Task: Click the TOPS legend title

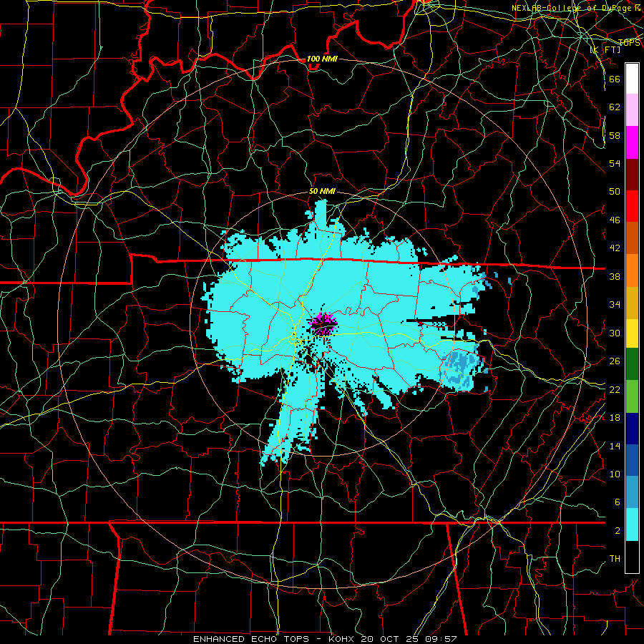Action: click(629, 42)
